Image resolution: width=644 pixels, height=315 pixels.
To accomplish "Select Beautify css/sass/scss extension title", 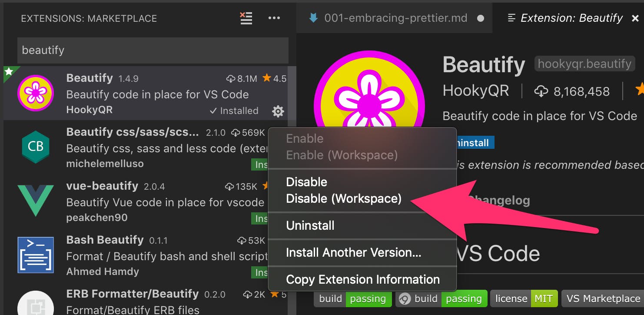I will click(133, 132).
